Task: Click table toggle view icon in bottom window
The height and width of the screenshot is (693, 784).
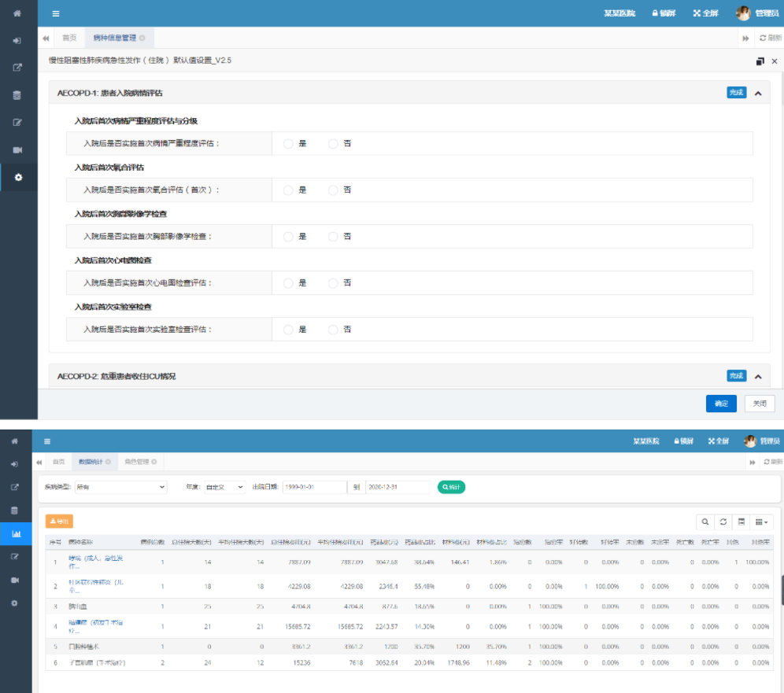Action: [741, 522]
